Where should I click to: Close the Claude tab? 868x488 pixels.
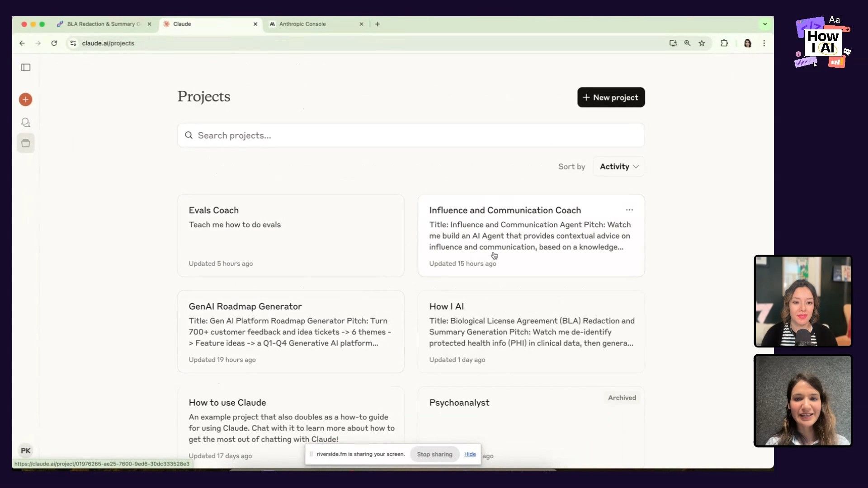[x=255, y=24]
